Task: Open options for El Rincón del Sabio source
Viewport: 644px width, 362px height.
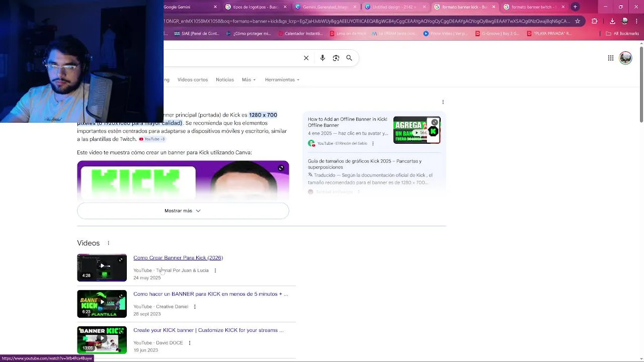Action: [x=373, y=143]
